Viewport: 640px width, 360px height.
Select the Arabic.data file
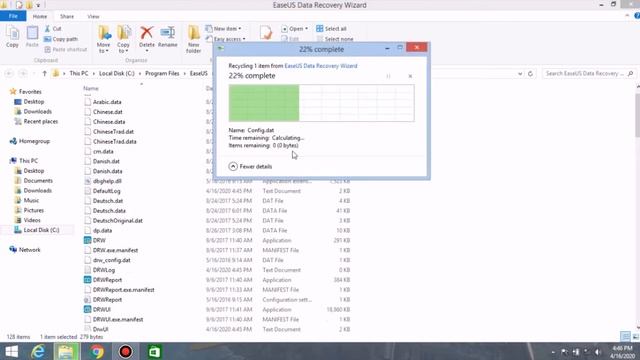[103, 102]
